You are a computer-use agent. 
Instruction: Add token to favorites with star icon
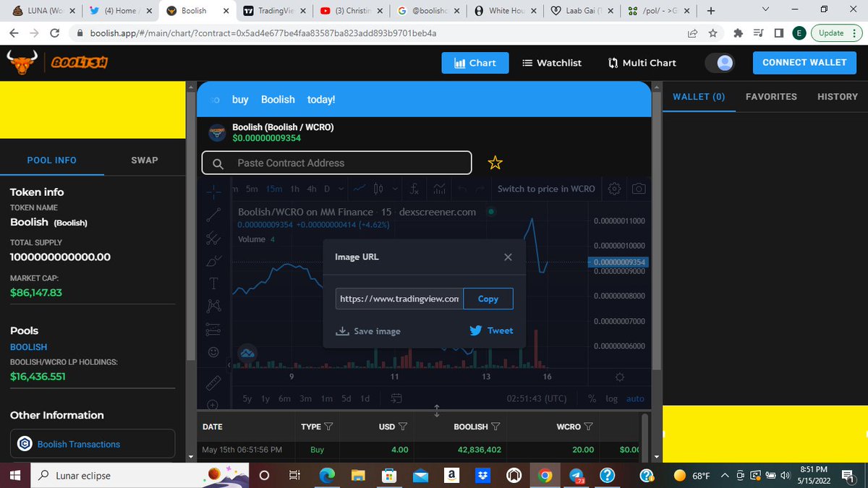point(495,163)
